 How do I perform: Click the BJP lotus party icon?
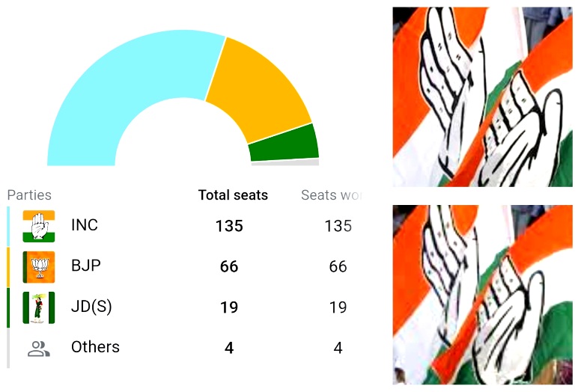(x=39, y=266)
